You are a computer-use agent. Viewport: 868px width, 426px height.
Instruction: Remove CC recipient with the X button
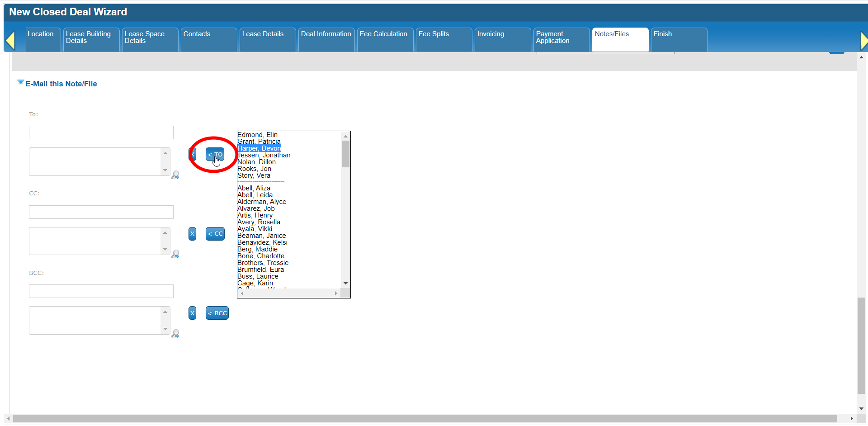(192, 234)
